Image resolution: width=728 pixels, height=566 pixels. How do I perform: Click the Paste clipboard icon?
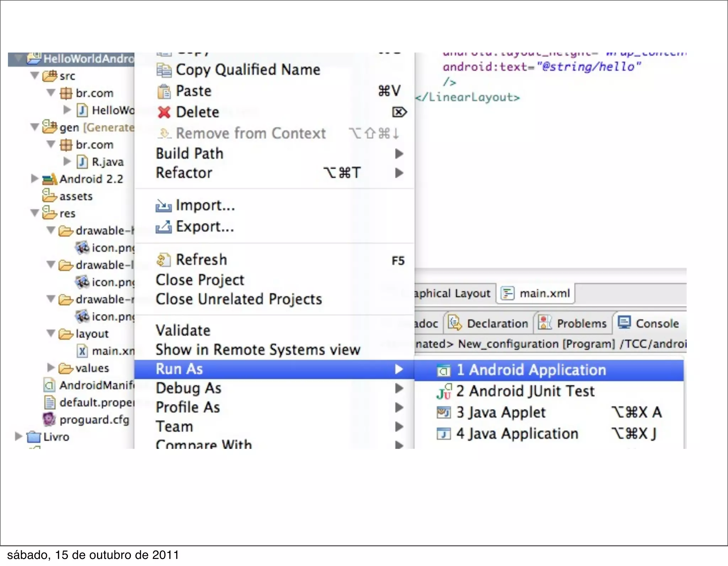click(164, 91)
